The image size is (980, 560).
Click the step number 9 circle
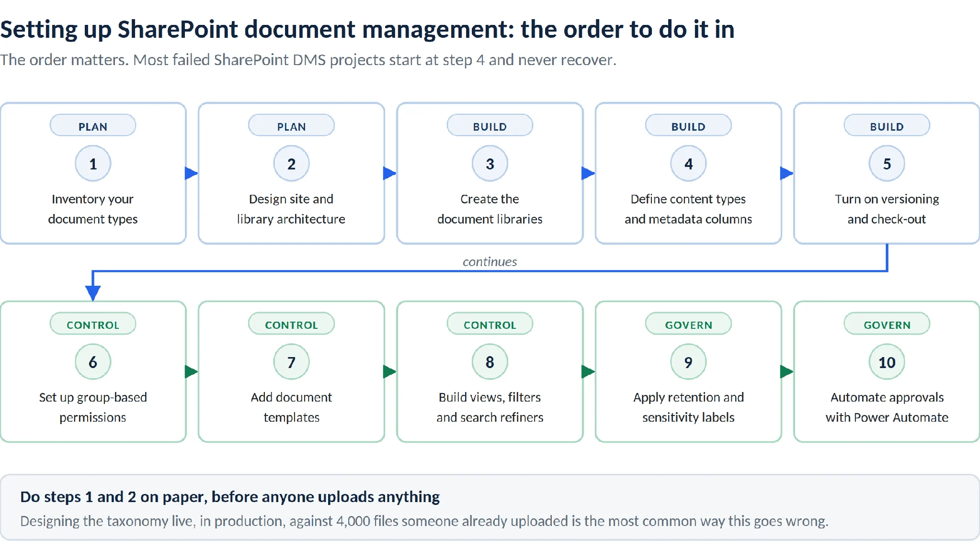(x=688, y=362)
